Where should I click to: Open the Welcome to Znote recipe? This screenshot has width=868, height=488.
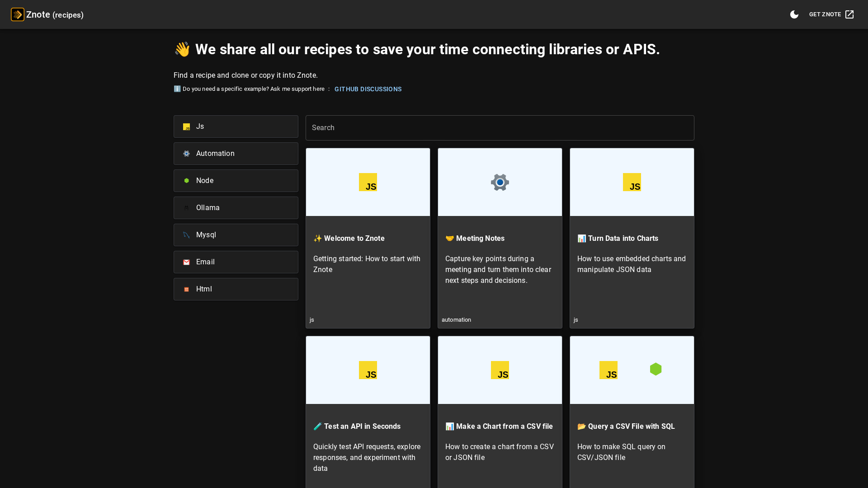point(354,239)
